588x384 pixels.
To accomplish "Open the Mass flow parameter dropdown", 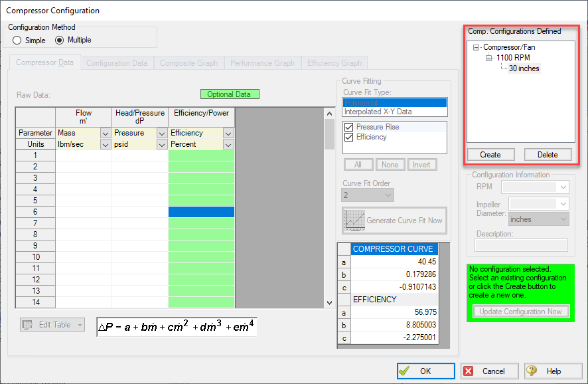I will 106,134.
